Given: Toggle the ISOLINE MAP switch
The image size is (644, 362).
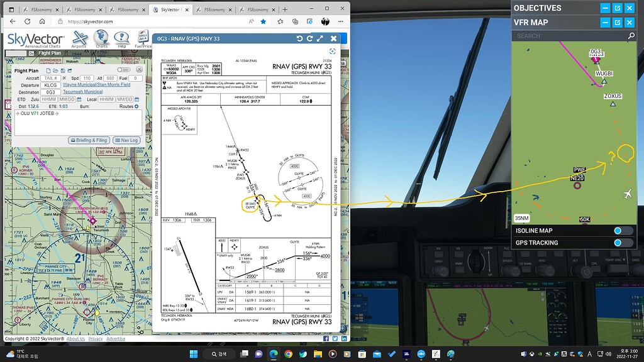Looking at the screenshot, I should coord(623,231).
